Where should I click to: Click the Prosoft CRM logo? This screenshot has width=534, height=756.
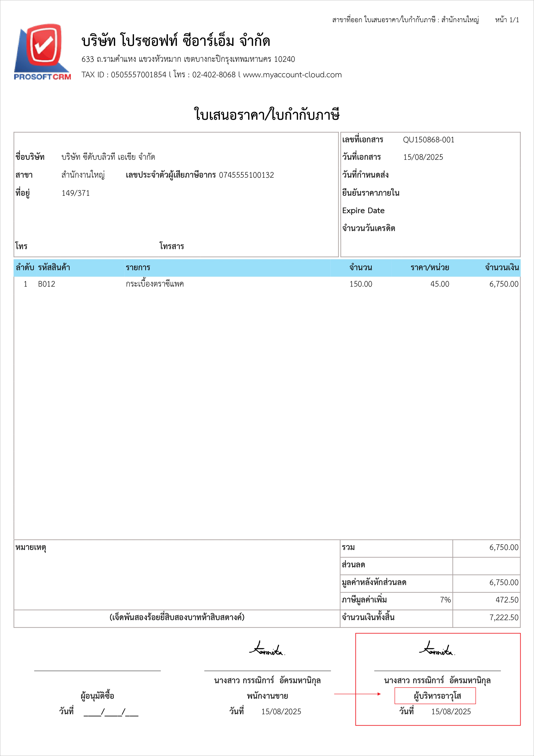click(42, 52)
